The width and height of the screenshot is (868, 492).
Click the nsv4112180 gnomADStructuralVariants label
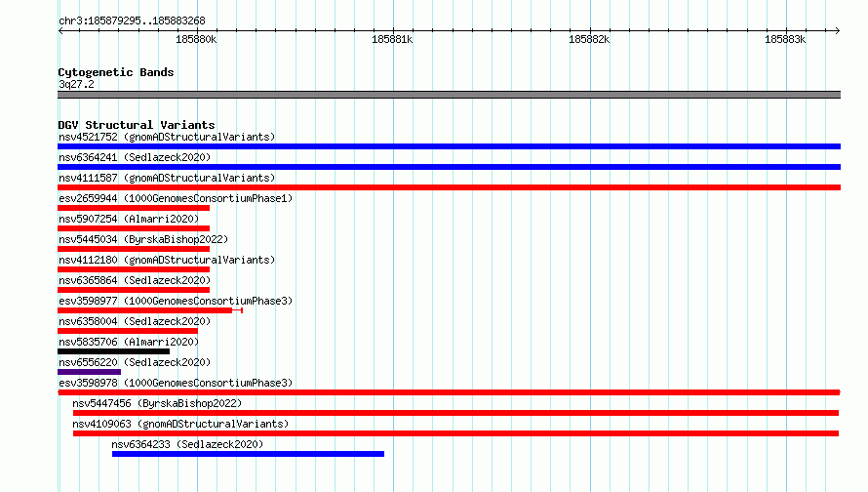tap(167, 260)
